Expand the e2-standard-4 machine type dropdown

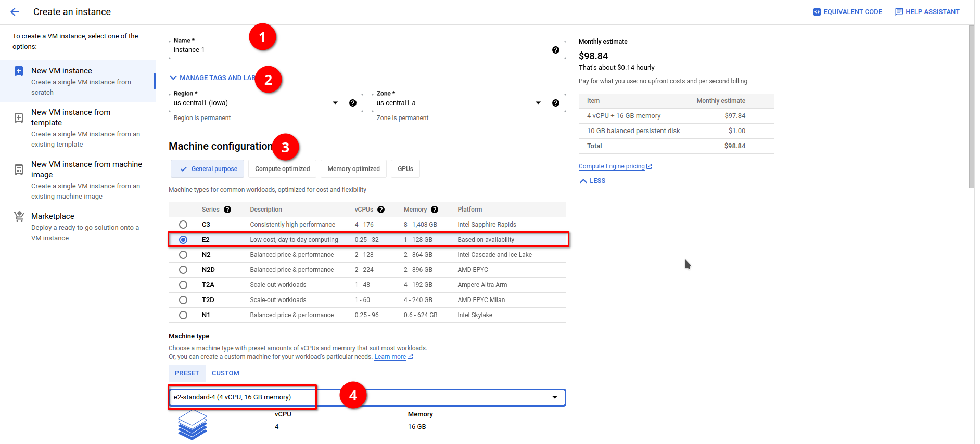point(554,397)
